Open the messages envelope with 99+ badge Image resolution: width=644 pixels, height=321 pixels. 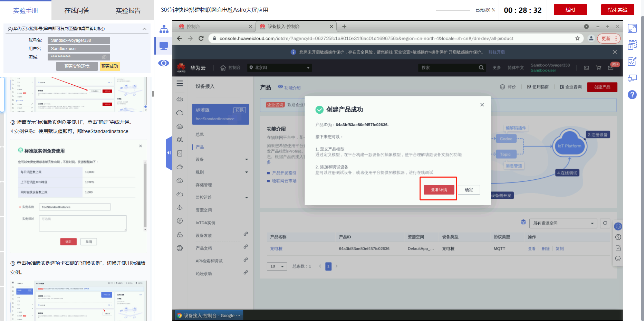click(x=611, y=68)
